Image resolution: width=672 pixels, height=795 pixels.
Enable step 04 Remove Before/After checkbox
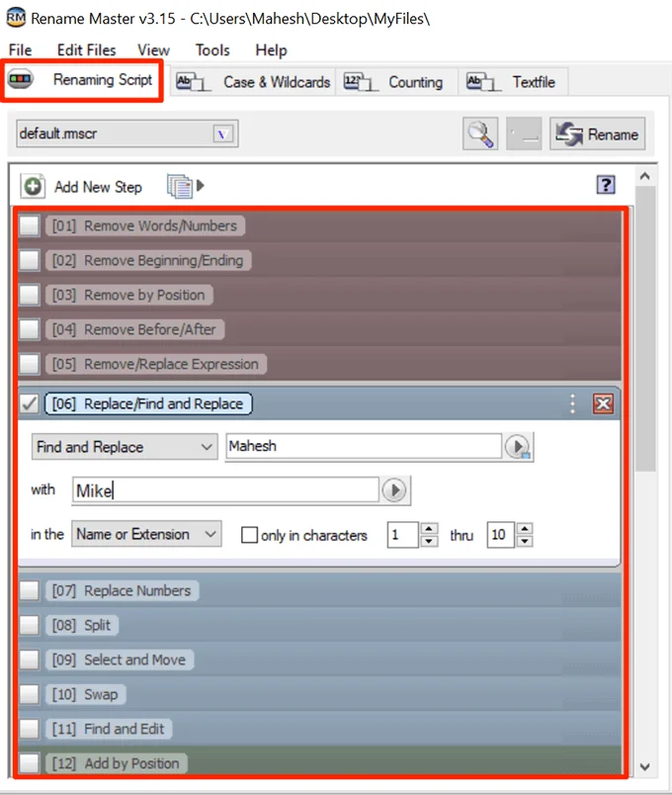pos(29,329)
